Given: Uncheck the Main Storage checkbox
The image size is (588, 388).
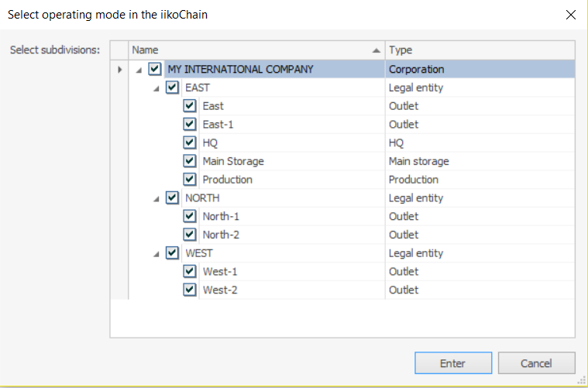Looking at the screenshot, I should click(x=190, y=161).
